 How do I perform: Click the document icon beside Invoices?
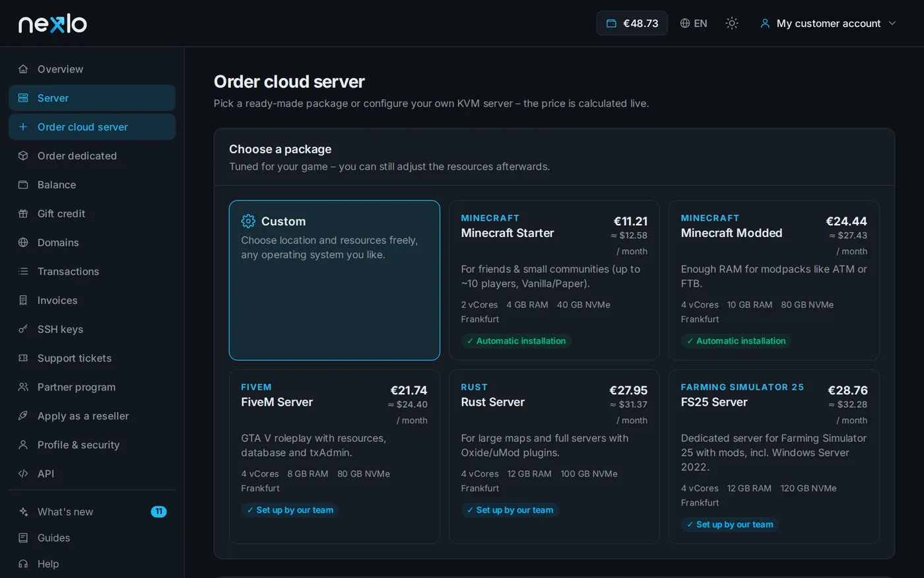coord(23,301)
